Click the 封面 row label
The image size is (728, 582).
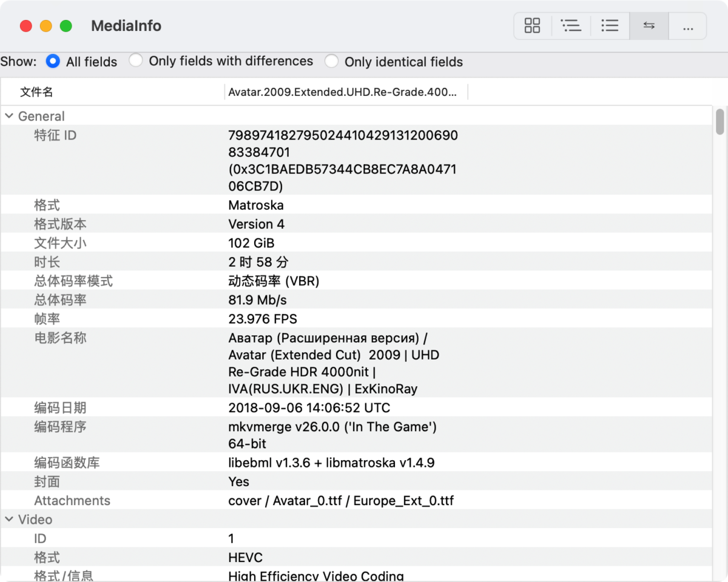47,481
